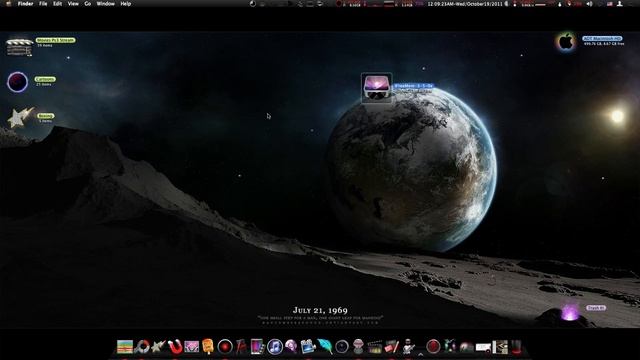Open the clapperboard icon in dock
This screenshot has width=640, height=360.
click(x=374, y=347)
